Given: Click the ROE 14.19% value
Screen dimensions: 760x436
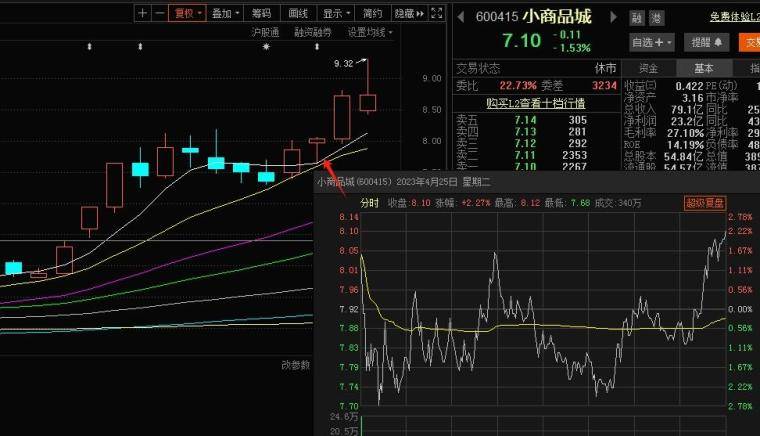Looking at the screenshot, I should pyautogui.click(x=685, y=144).
